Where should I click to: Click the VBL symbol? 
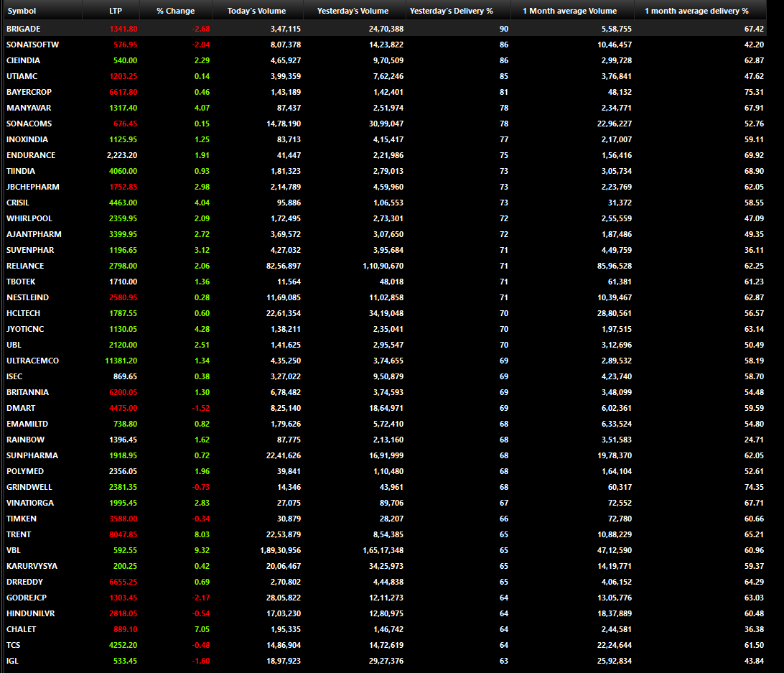click(x=14, y=550)
